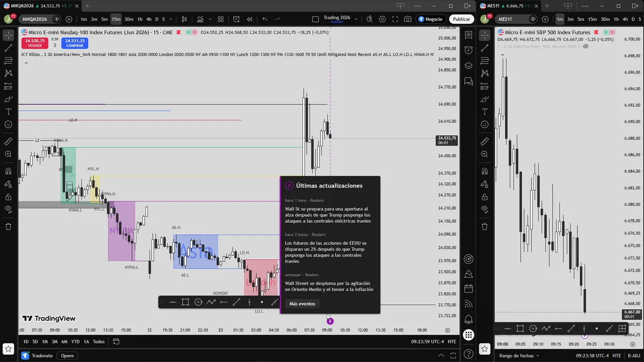Collapse indicator legend arrow in MES1! chart
644x362 pixels.
tap(502, 54)
